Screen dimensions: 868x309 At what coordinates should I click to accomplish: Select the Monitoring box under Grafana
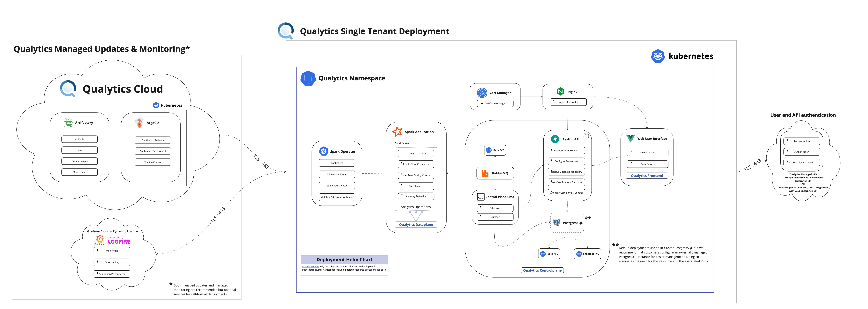112,251
